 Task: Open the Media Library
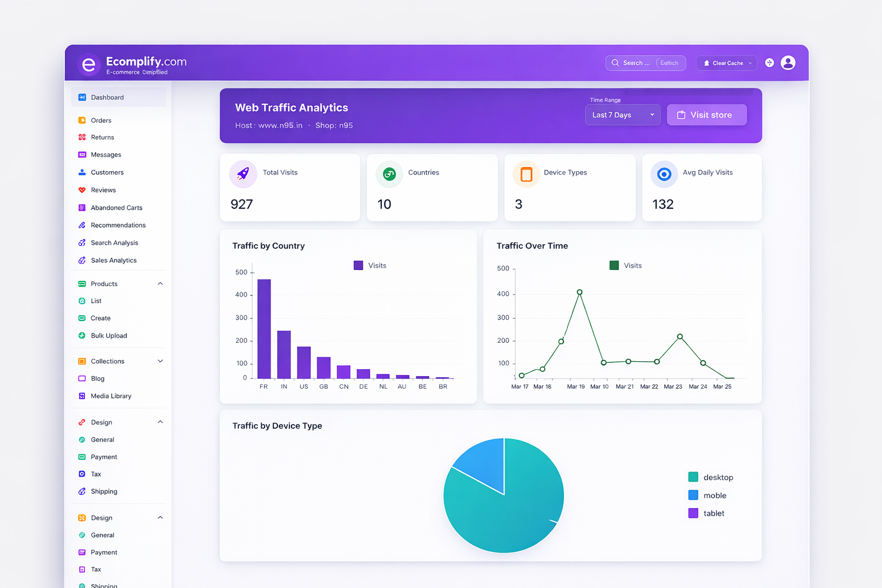(111, 396)
